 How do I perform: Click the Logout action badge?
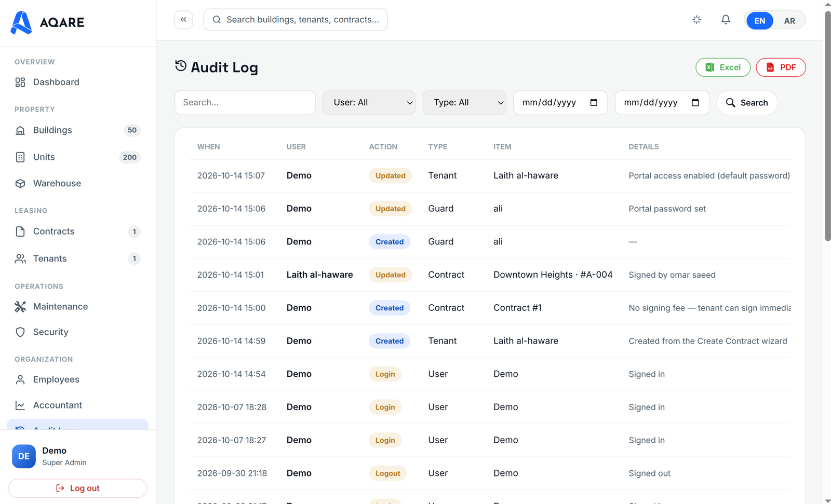click(x=387, y=473)
